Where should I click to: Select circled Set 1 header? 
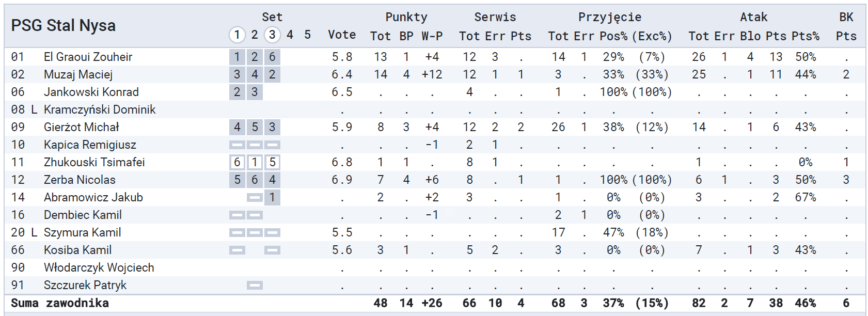[x=237, y=35]
